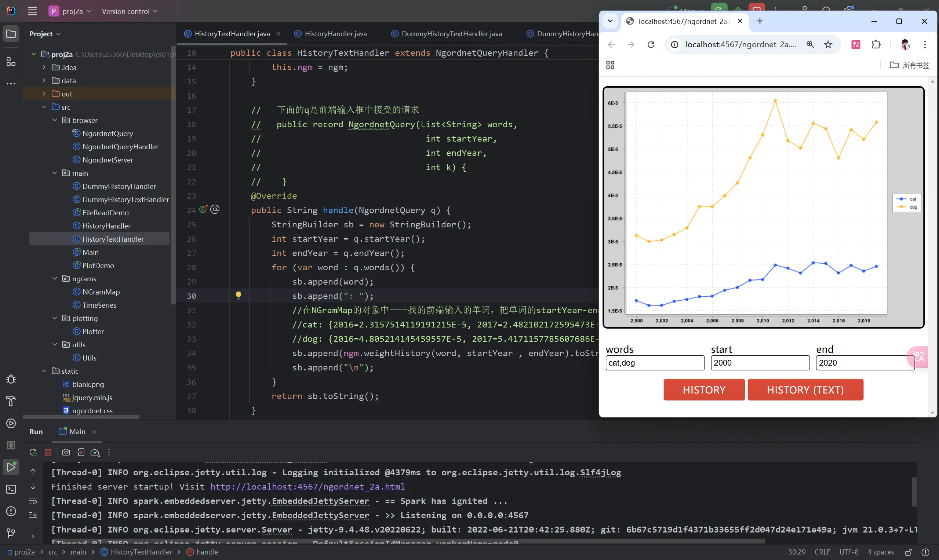The image size is (939, 560).
Task: Open the Terminal tool window
Action: (11, 489)
